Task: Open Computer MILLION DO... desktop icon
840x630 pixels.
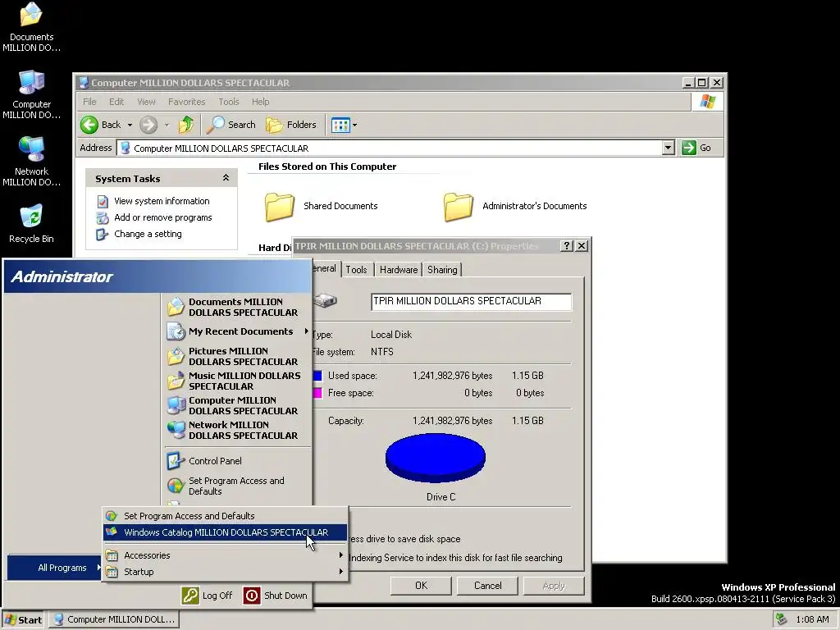Action: pos(31,95)
